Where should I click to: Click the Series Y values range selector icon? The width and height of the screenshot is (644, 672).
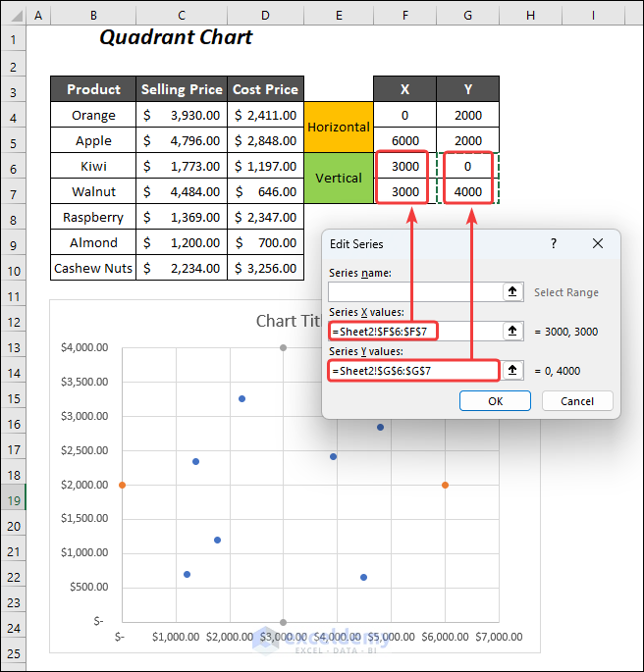[x=512, y=370]
